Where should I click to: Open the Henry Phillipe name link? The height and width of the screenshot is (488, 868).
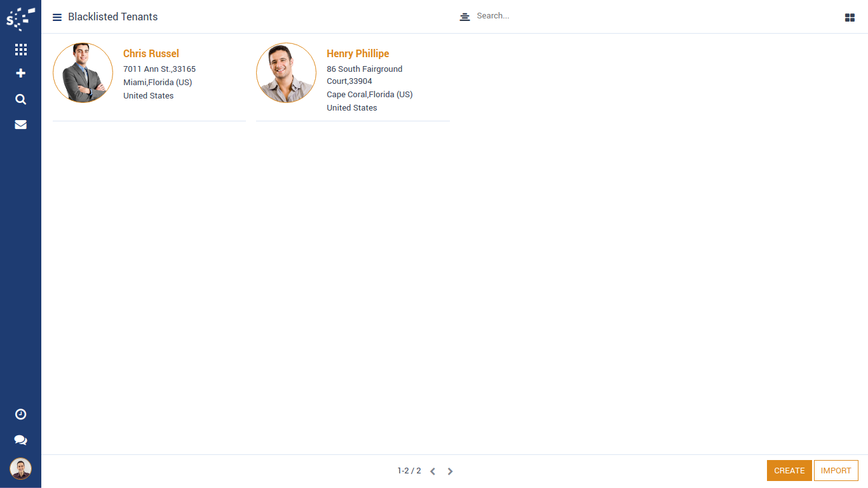pos(358,53)
